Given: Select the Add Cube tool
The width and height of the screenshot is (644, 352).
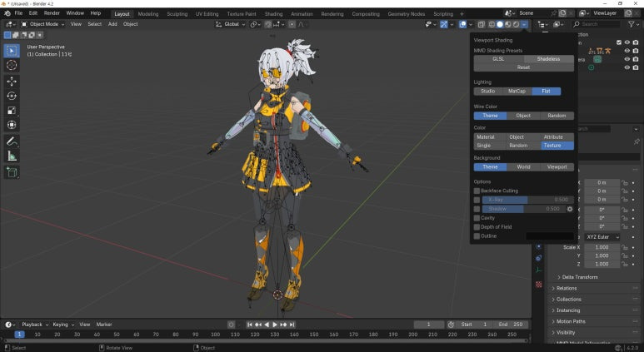Looking at the screenshot, I should pos(12,172).
